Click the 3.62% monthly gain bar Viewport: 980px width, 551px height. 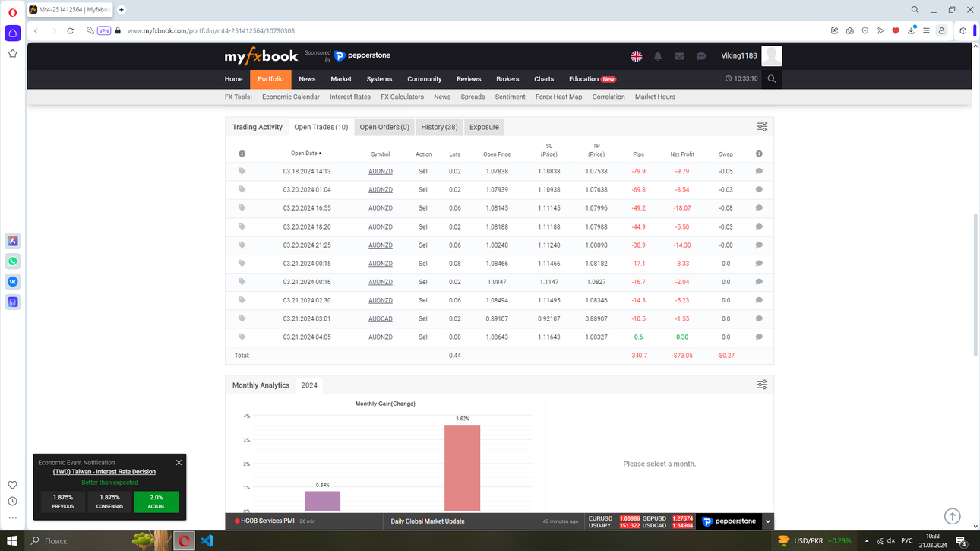coord(462,468)
